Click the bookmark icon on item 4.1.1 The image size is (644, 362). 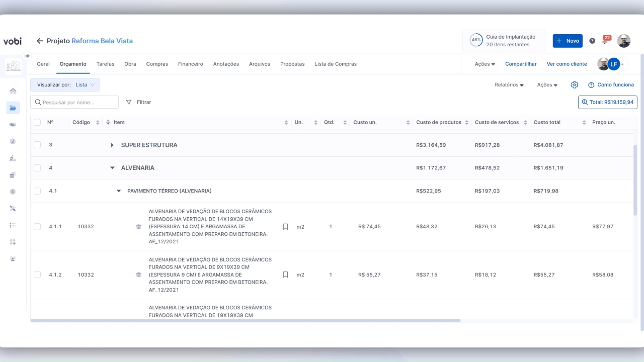pyautogui.click(x=285, y=227)
